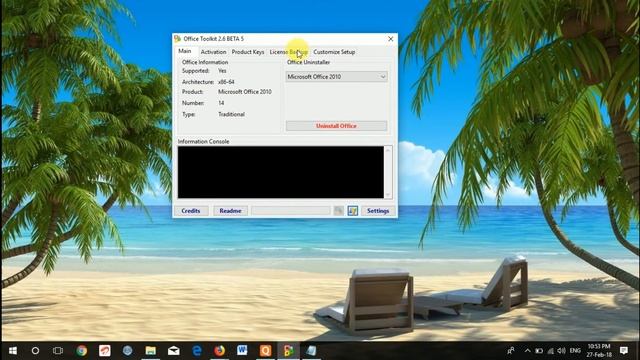This screenshot has width=640, height=360.
Task: Expand the Microsoft Office 2010 uninstaller dropdown
Action: coord(336,76)
